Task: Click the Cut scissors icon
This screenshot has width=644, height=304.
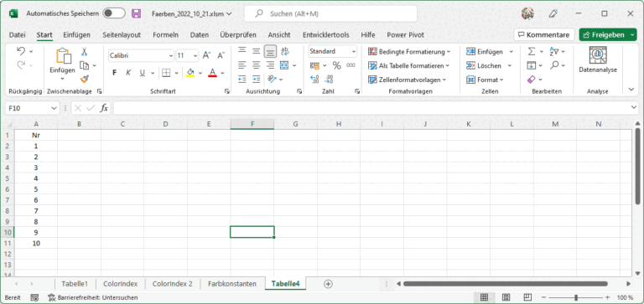Action: [84, 52]
